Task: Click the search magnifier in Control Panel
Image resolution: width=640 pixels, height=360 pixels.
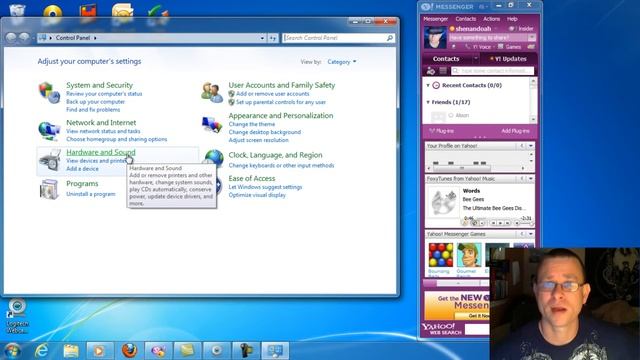Action: [390, 38]
